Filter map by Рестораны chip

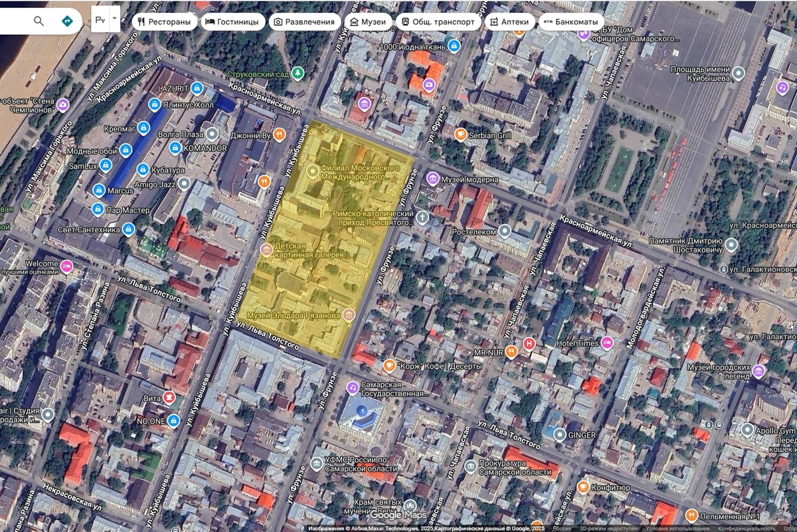coord(164,22)
